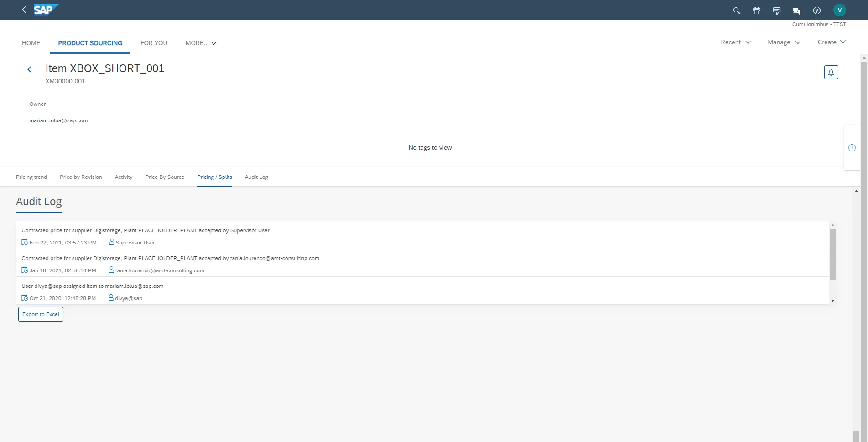868x442 pixels.
Task: Click the SAP logo
Action: [46, 10]
